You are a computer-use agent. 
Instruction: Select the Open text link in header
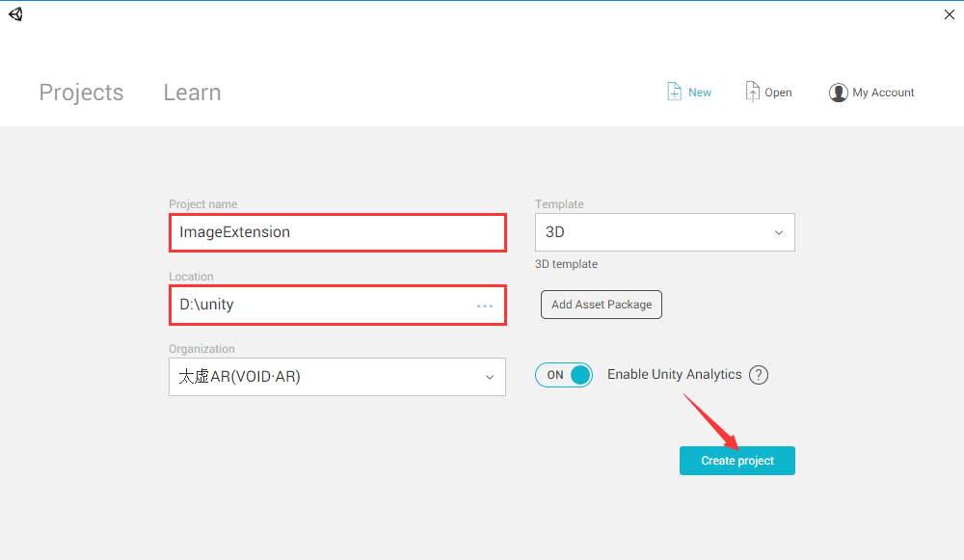point(778,93)
